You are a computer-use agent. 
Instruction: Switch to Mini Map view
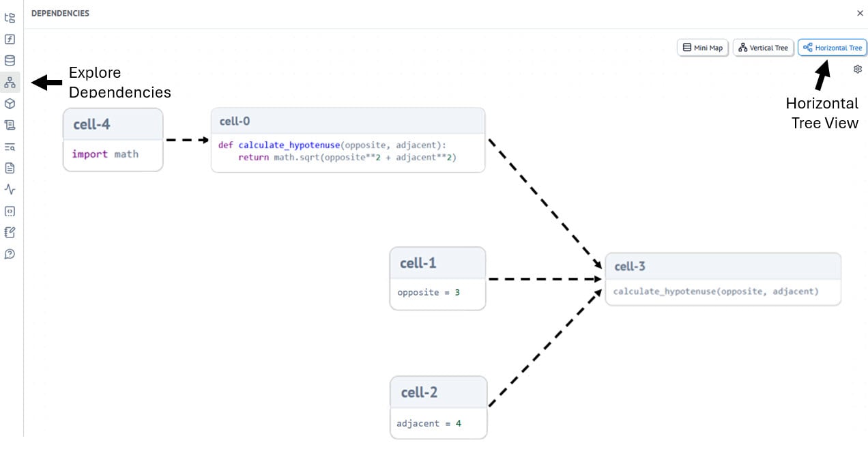pos(702,48)
